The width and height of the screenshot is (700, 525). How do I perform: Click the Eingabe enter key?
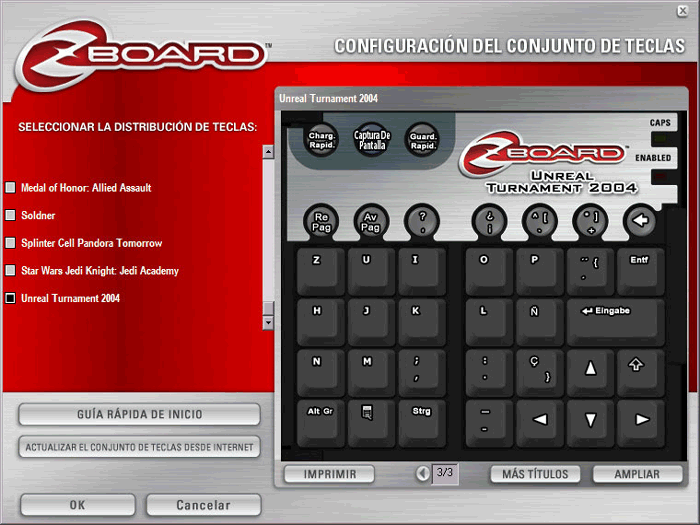[616, 322]
